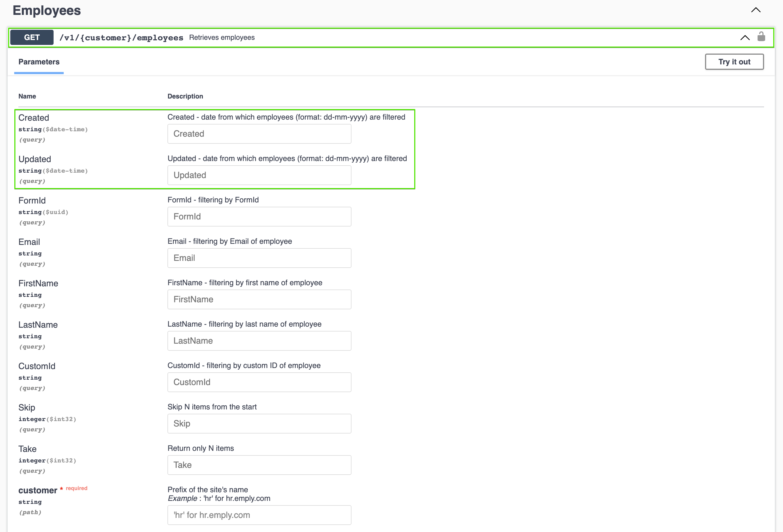Screen dimensions: 783x532
Task: Click the GET method badge
Action: 32,37
